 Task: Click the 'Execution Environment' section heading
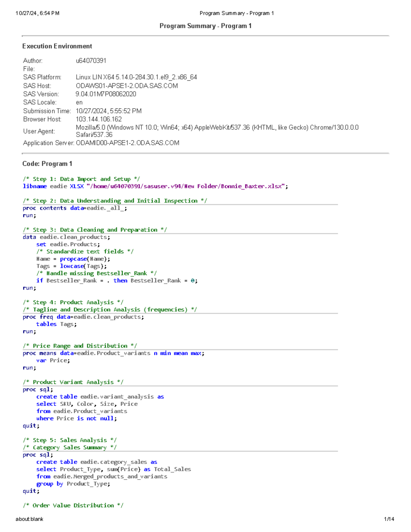[x=57, y=46]
